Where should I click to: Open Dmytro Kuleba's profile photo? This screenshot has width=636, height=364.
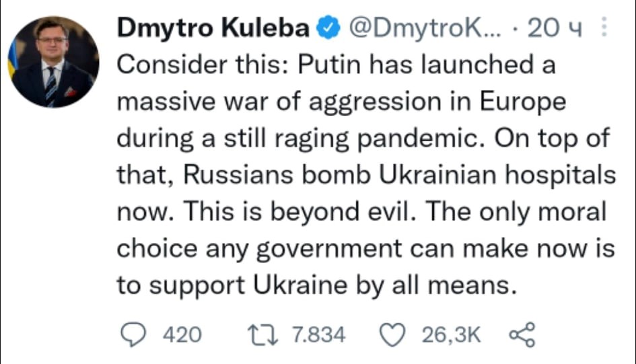(x=55, y=62)
